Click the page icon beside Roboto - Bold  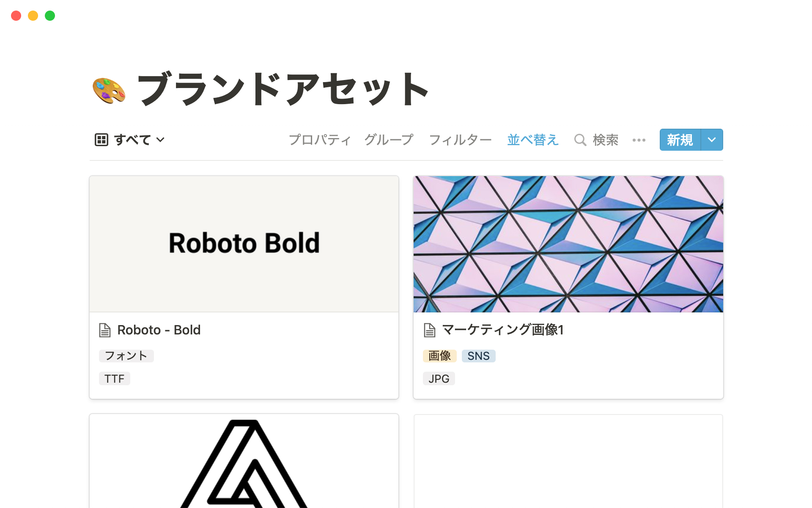pos(104,330)
